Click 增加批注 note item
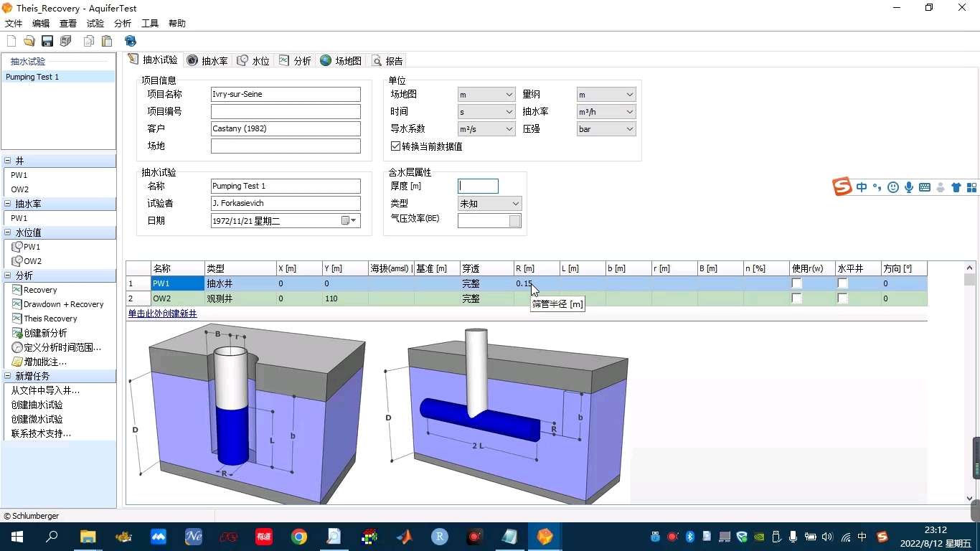This screenshot has height=551, width=980. [45, 362]
